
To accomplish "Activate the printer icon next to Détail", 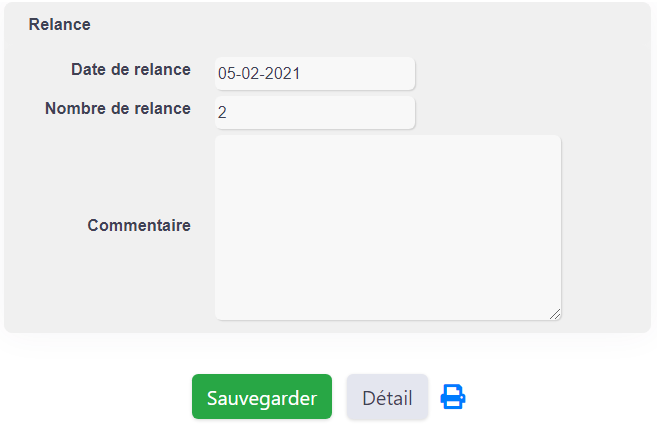I will tap(453, 397).
